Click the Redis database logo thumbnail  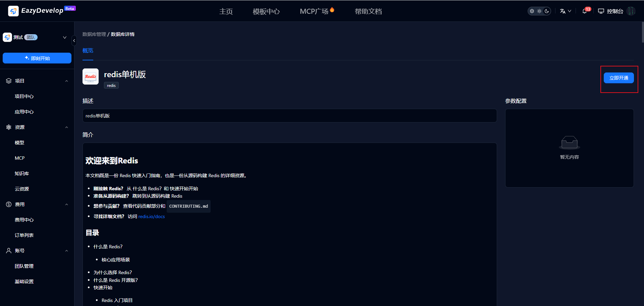pos(91,76)
